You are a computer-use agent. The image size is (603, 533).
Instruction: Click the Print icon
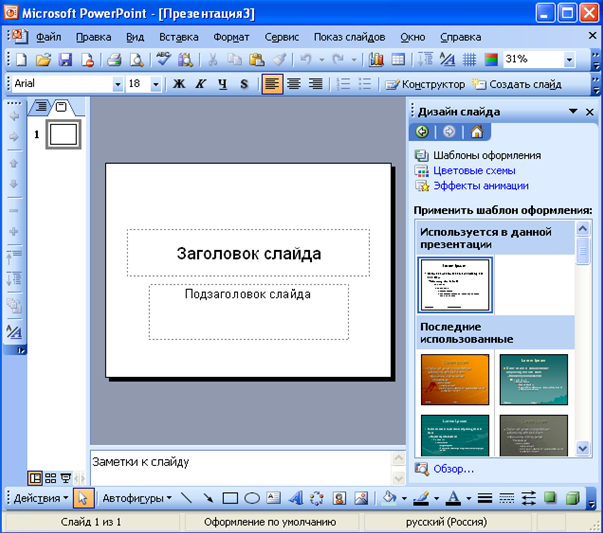click(x=114, y=60)
